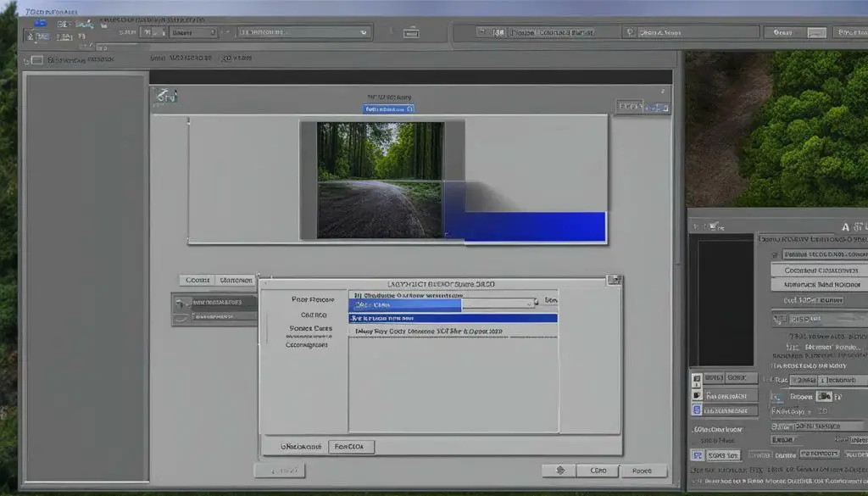Click the icon-only button in the bottom button row
Image resolution: width=868 pixels, height=496 pixels.
click(x=559, y=471)
